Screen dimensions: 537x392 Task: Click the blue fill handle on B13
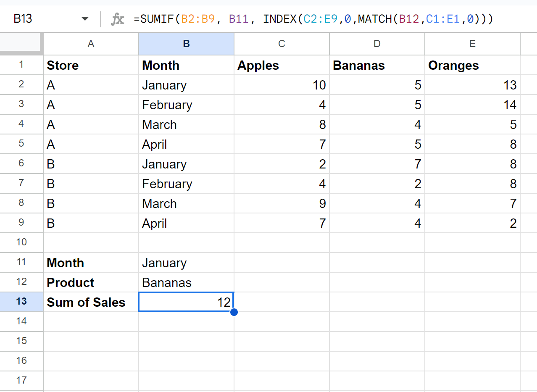tap(234, 312)
